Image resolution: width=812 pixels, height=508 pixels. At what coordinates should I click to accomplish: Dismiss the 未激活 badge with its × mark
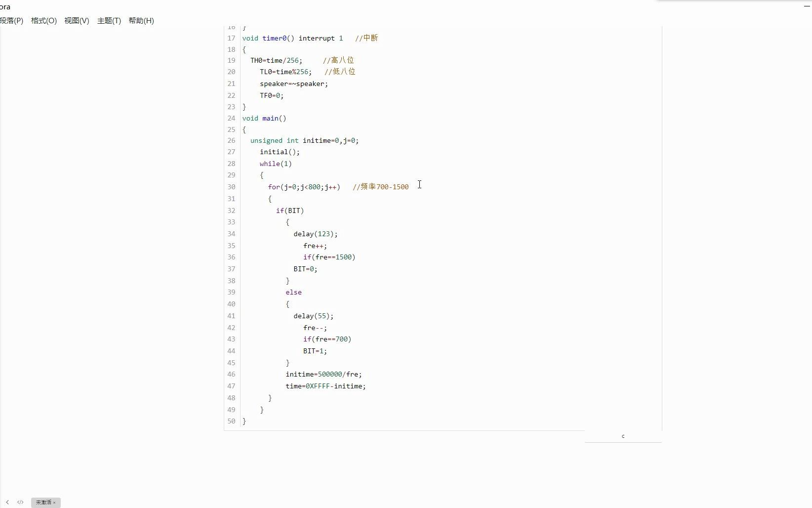click(54, 503)
